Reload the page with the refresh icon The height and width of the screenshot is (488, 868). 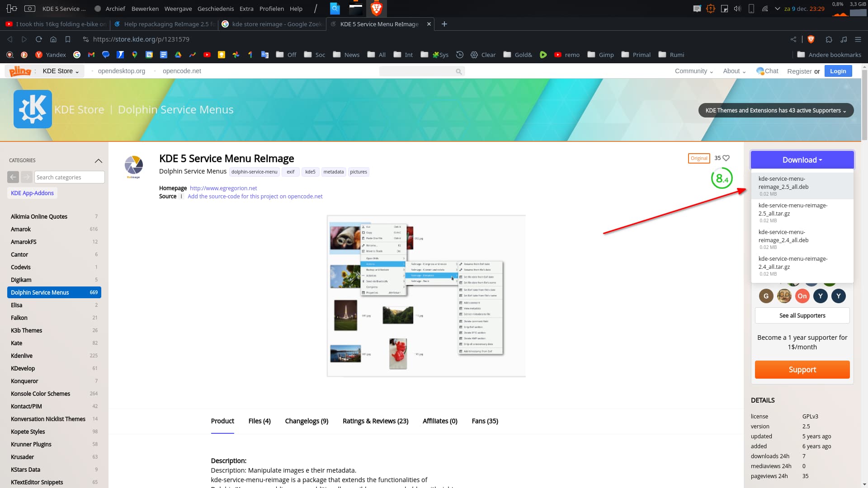[39, 39]
